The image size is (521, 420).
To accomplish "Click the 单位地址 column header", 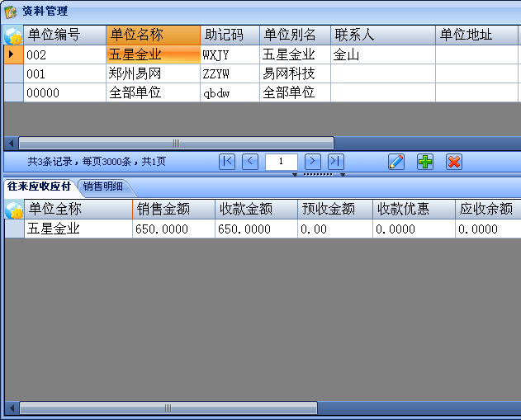I will tap(476, 35).
